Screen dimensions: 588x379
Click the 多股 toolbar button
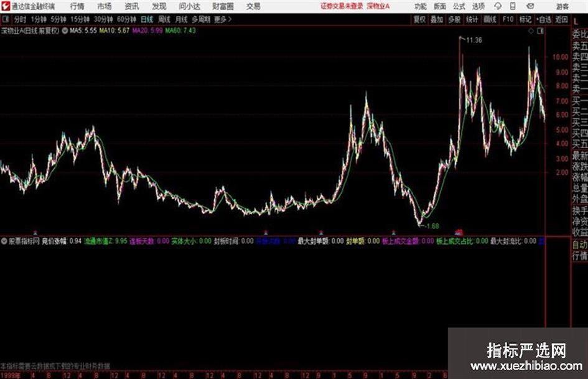click(454, 19)
